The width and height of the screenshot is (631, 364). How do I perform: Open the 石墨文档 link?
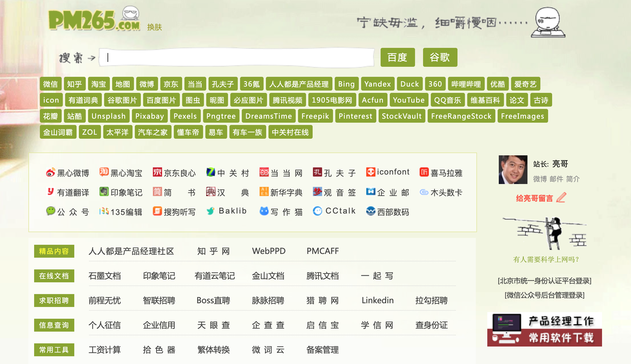(105, 276)
